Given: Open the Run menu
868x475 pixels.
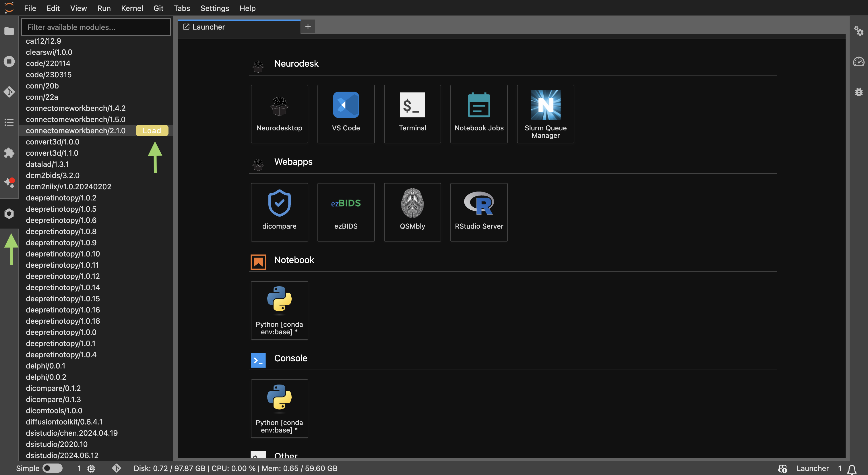Looking at the screenshot, I should click(104, 8).
